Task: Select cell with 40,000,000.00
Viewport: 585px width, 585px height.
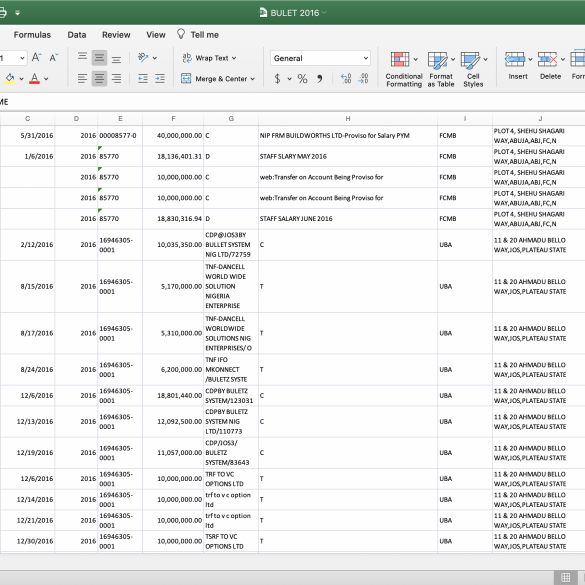Action: tap(173, 136)
